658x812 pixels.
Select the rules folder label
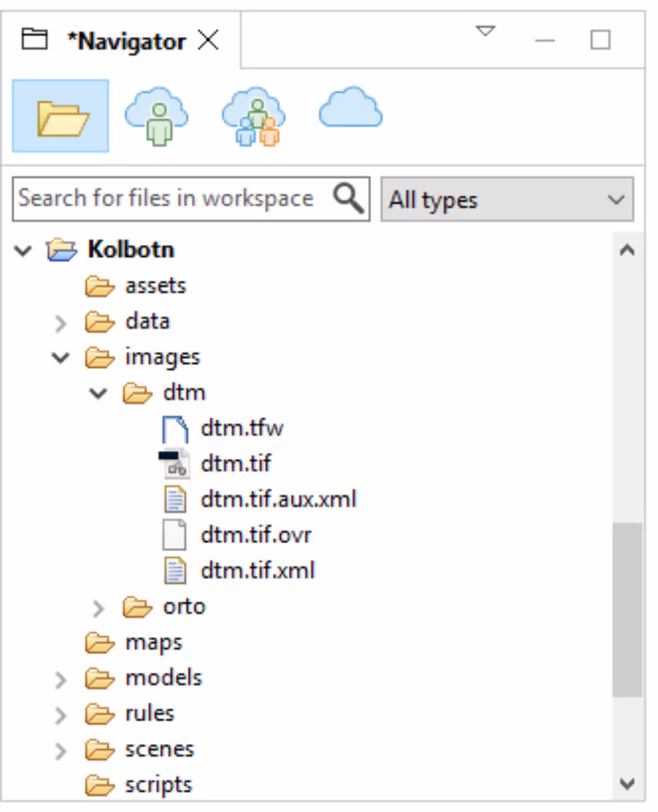(x=150, y=714)
